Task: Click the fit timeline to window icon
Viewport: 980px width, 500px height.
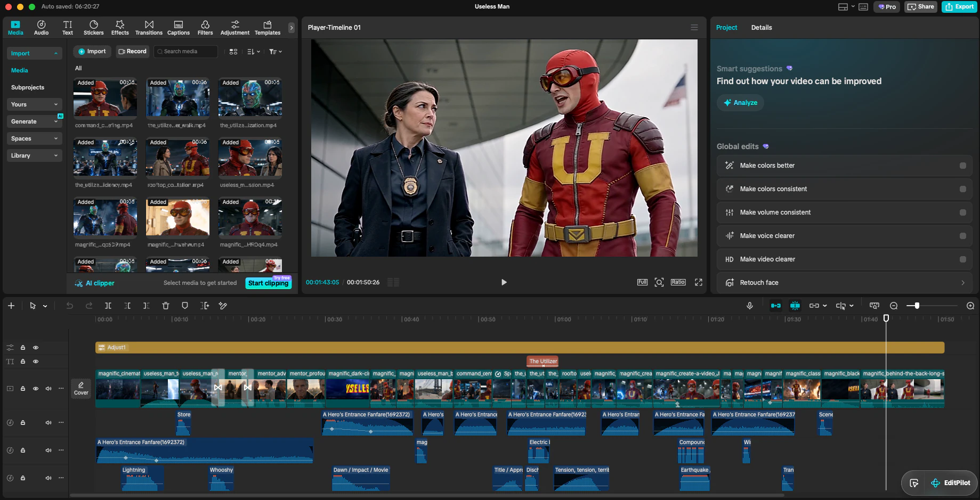Action: tap(874, 306)
